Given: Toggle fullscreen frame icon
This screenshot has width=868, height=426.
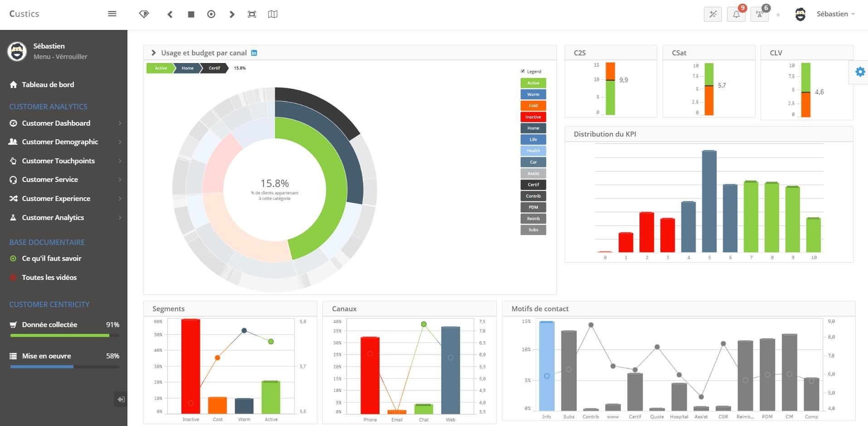Looking at the screenshot, I should pos(252,14).
